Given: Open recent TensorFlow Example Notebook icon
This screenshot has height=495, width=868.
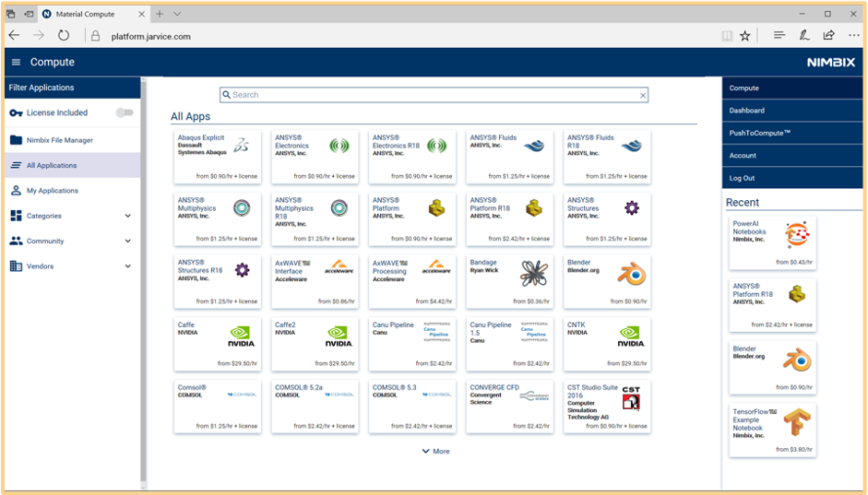Looking at the screenshot, I should pyautogui.click(x=797, y=423).
